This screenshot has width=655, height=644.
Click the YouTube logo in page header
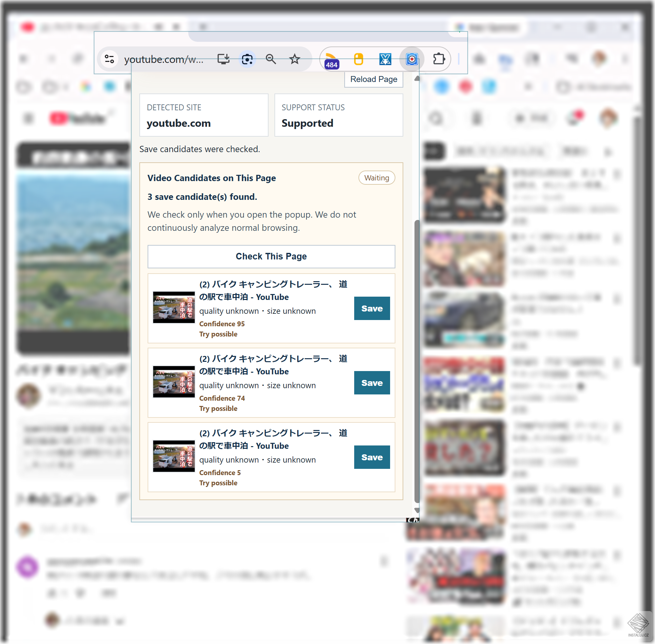[x=78, y=119]
